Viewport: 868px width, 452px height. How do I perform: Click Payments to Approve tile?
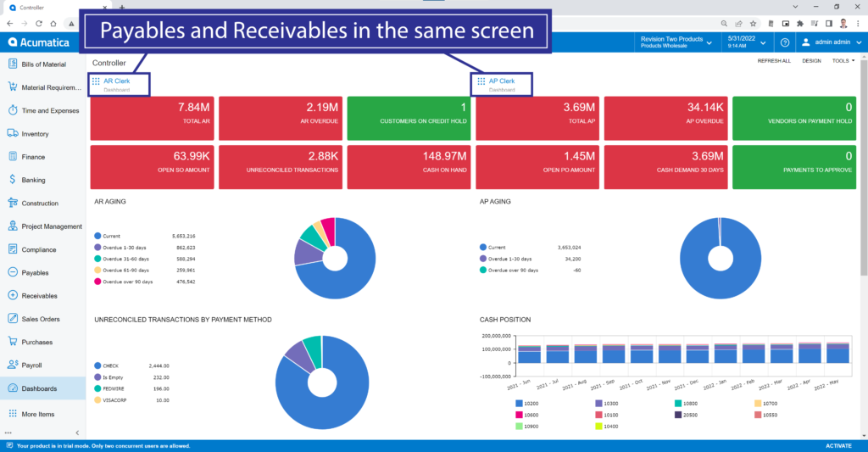point(794,167)
